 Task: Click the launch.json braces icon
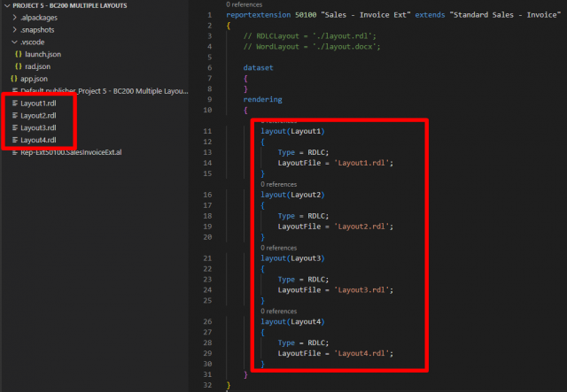[x=19, y=54]
